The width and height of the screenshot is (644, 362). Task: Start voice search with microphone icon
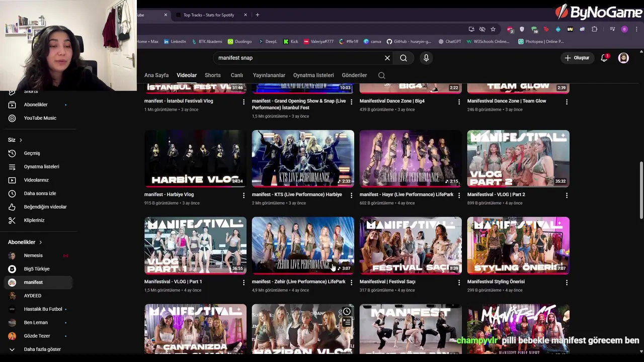(426, 58)
